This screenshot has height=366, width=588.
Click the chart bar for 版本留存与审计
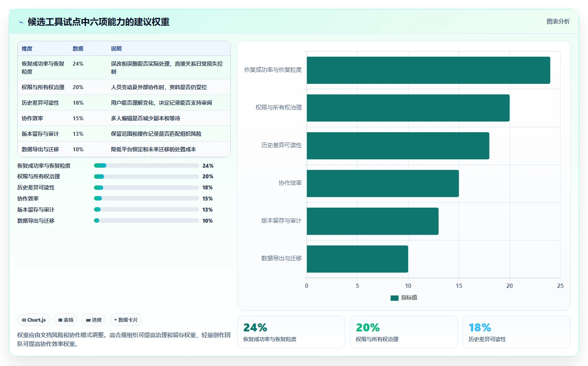tap(373, 221)
